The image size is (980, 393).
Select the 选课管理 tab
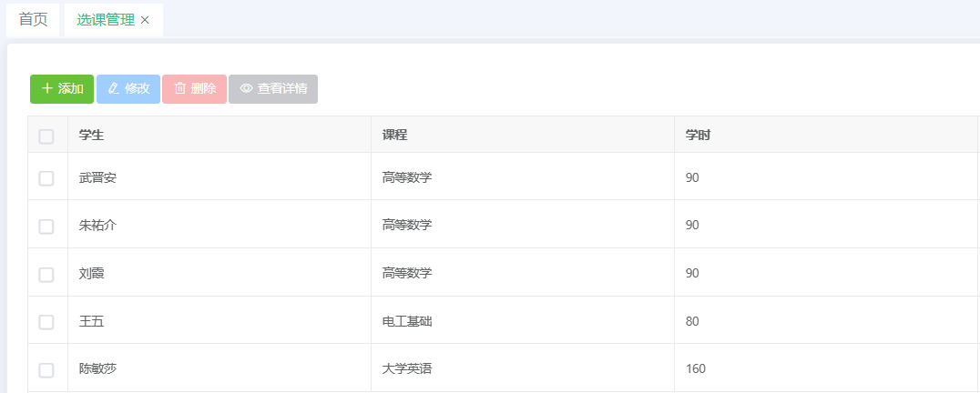pos(106,20)
